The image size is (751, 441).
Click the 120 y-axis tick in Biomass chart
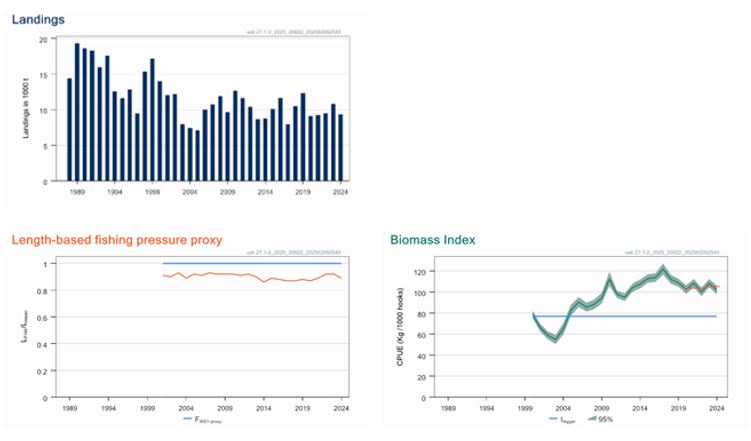tap(420, 271)
